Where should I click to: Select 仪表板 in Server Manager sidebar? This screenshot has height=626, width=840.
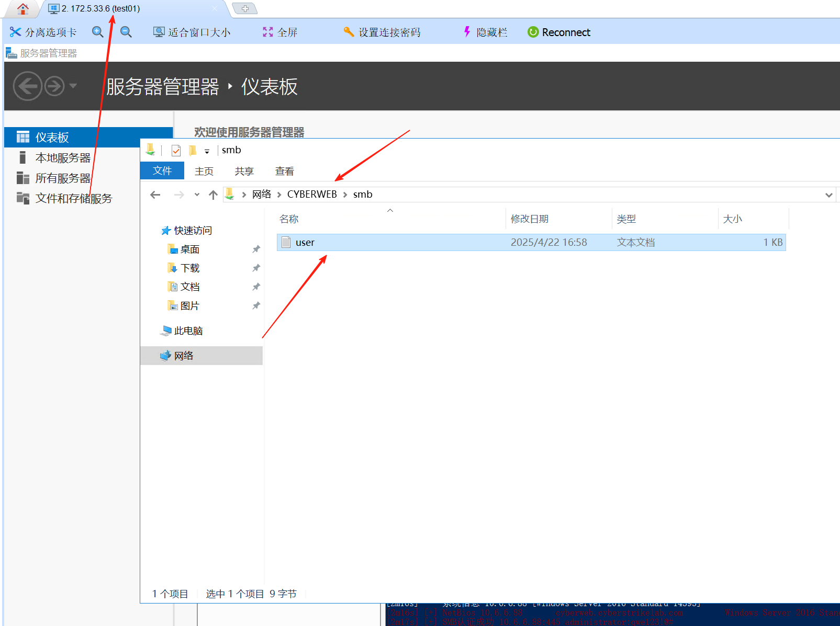pos(88,137)
